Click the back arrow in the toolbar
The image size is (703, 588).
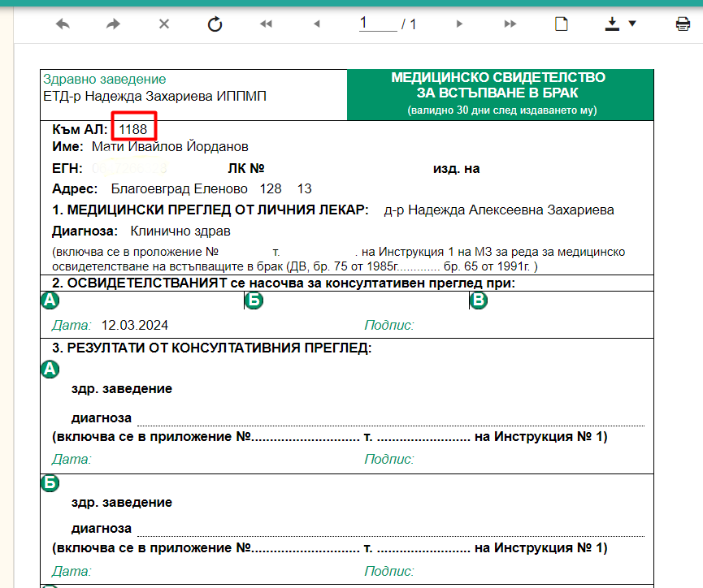coord(63,24)
